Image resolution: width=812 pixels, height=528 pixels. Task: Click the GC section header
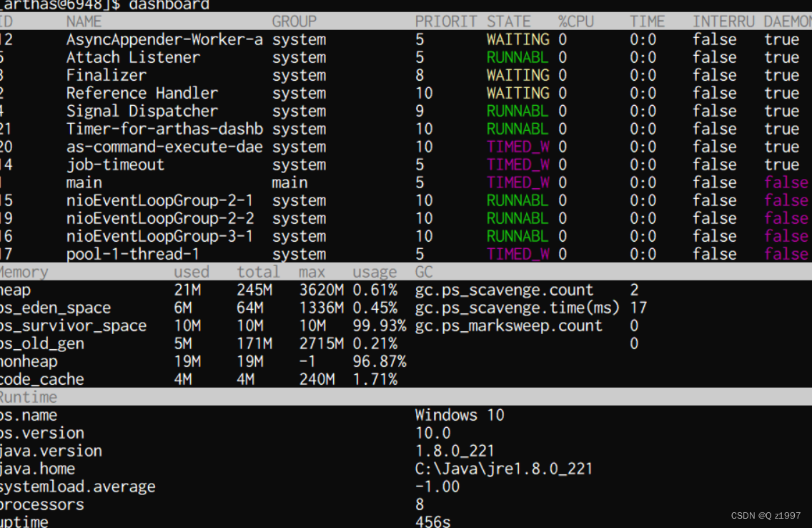pyautogui.click(x=424, y=272)
